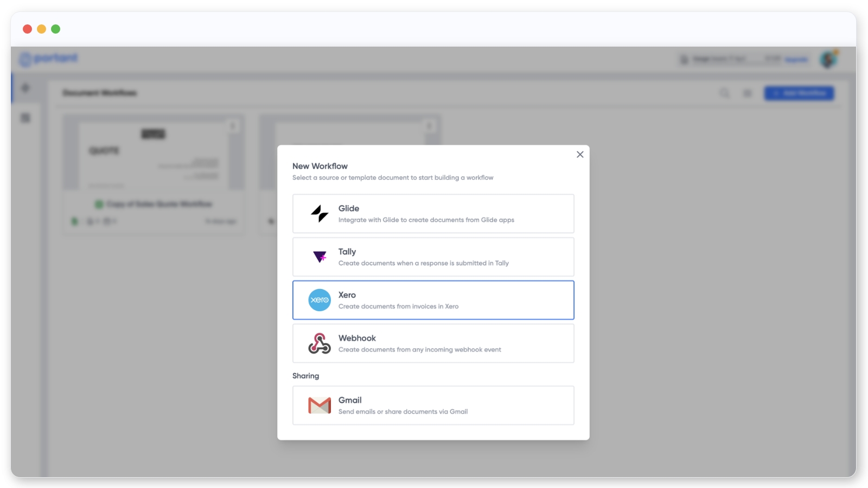Open the first workflow card's three-dot menu

tap(233, 126)
